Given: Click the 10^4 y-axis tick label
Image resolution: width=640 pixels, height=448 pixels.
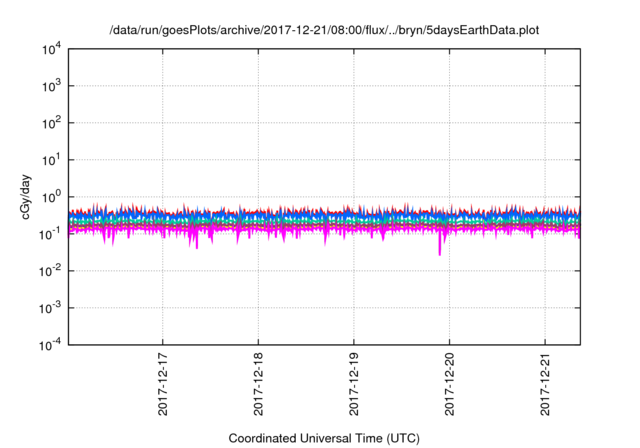Looking at the screenshot, I should coord(52,49).
